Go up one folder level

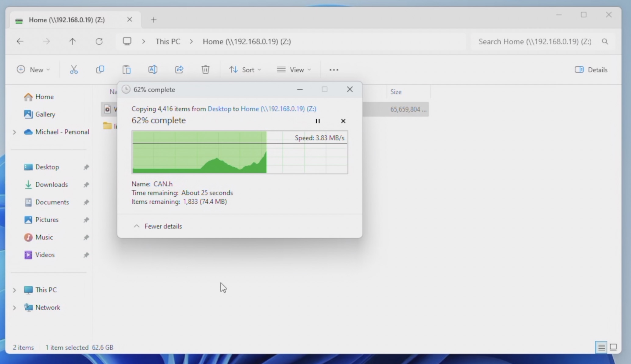[73, 41]
